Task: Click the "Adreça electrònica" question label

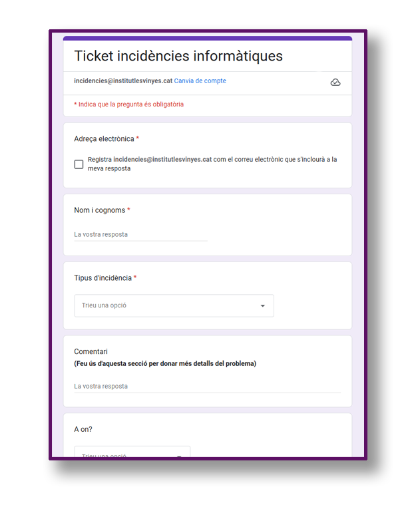Action: [x=104, y=139]
